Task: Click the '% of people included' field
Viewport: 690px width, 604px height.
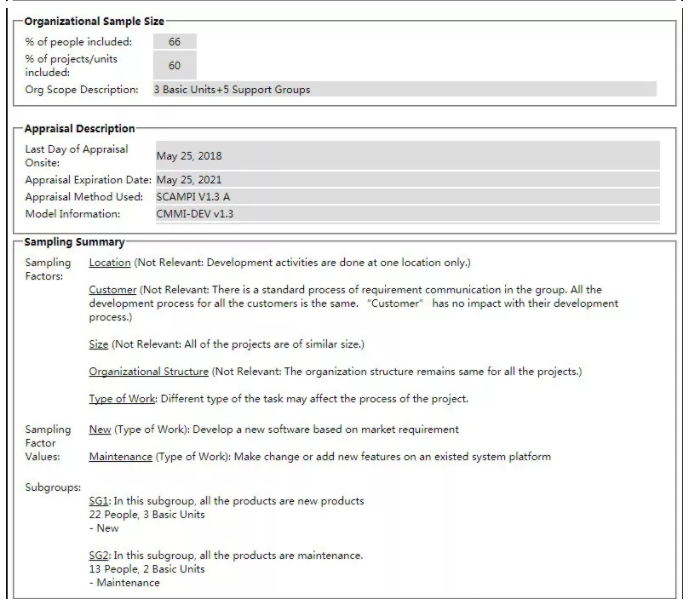Action: pos(175,42)
